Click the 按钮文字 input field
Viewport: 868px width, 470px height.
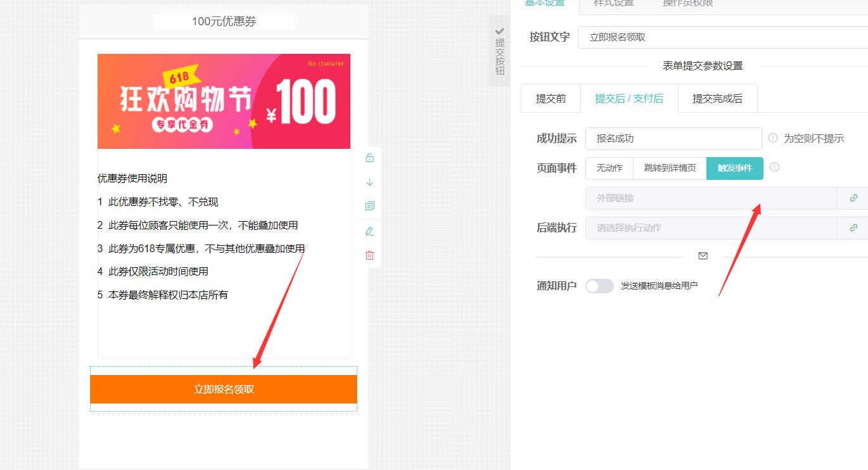723,37
